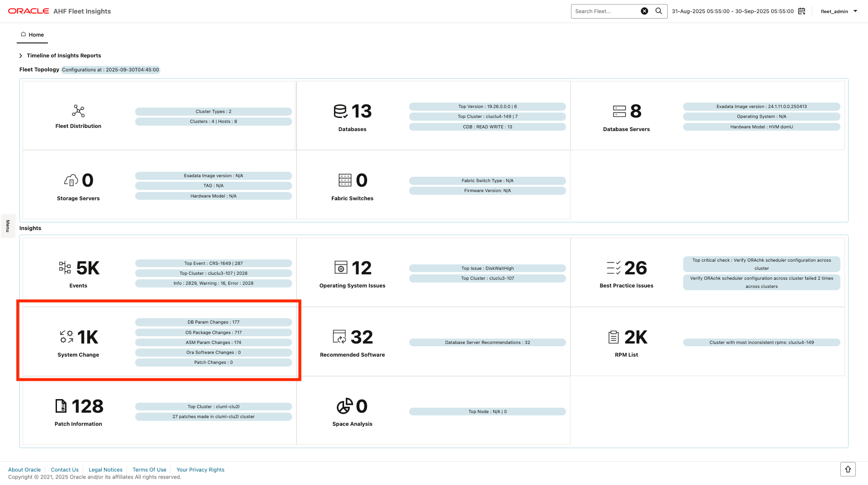Open the Contact Us link

(x=65, y=470)
